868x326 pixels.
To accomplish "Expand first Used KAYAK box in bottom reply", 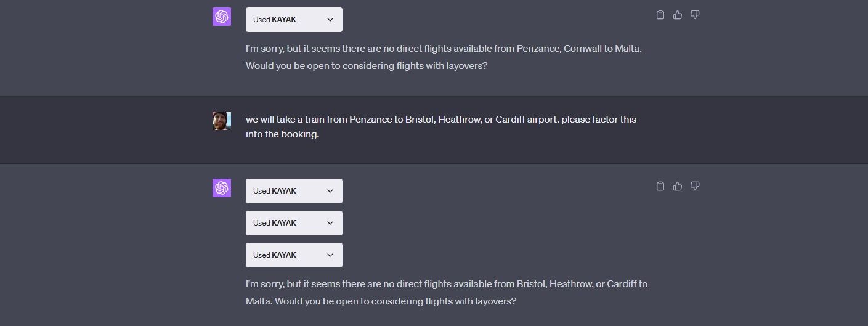I will point(293,191).
